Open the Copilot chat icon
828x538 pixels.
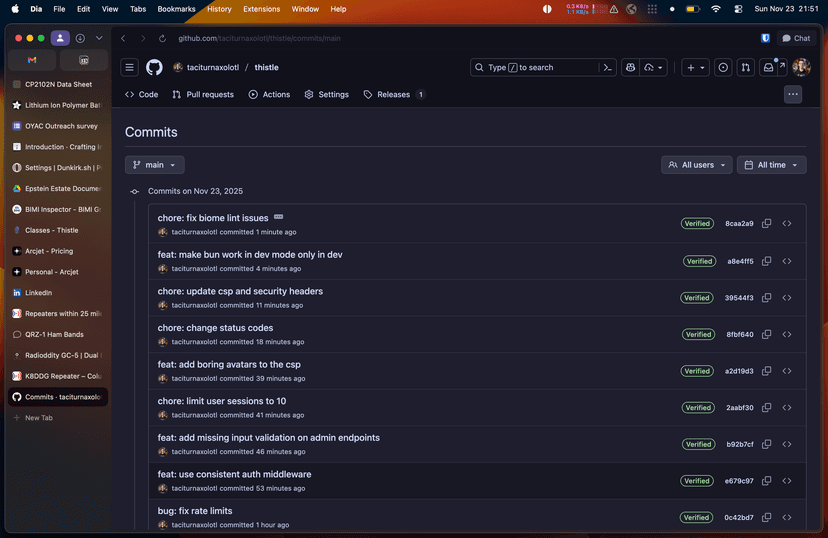click(631, 68)
